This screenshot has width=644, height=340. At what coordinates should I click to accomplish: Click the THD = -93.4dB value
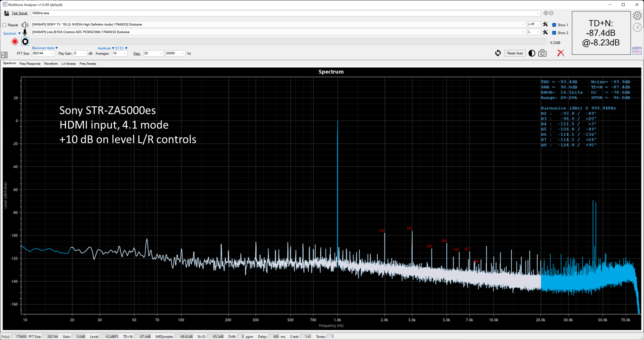coord(559,82)
